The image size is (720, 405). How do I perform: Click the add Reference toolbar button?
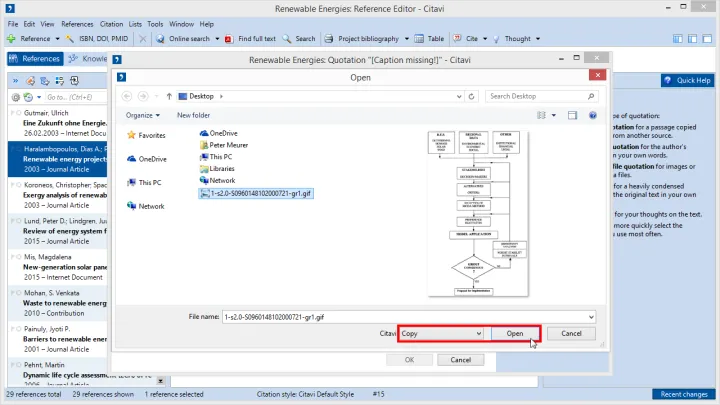pos(28,39)
